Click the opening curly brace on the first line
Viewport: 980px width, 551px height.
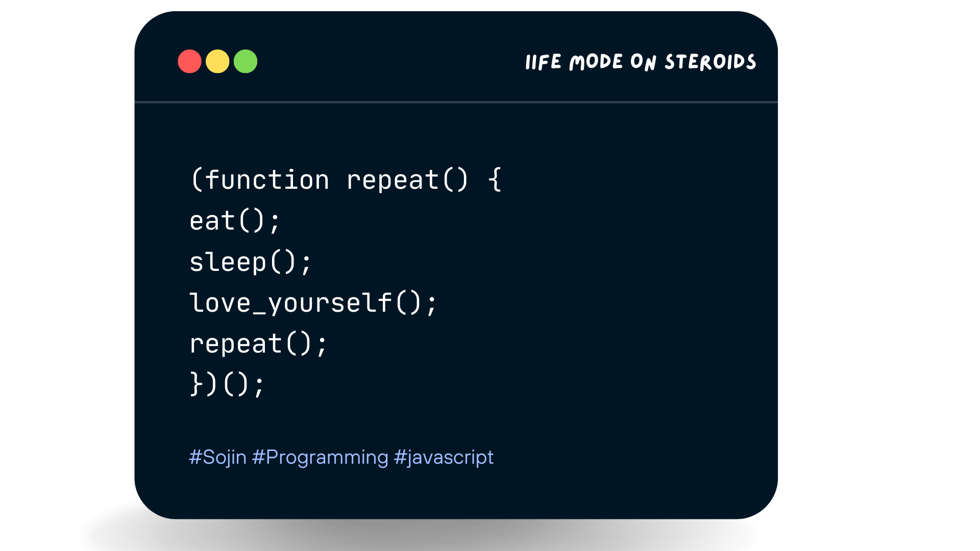point(495,180)
